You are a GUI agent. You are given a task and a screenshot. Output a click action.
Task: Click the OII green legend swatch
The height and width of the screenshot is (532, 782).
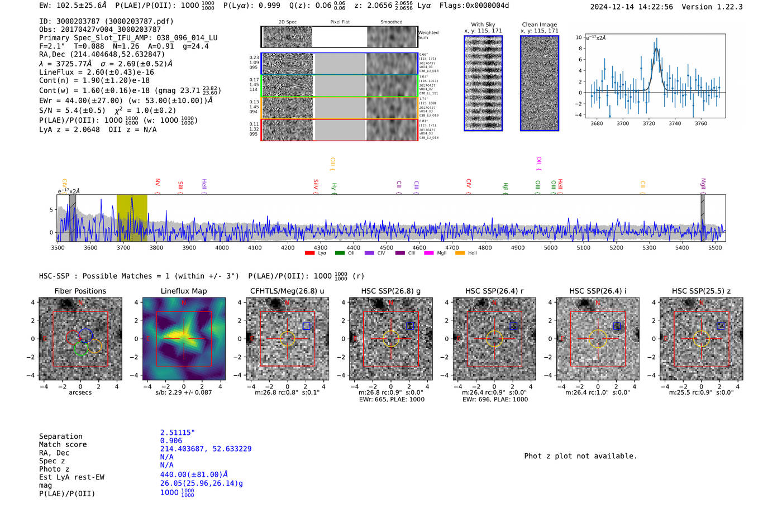340,253
